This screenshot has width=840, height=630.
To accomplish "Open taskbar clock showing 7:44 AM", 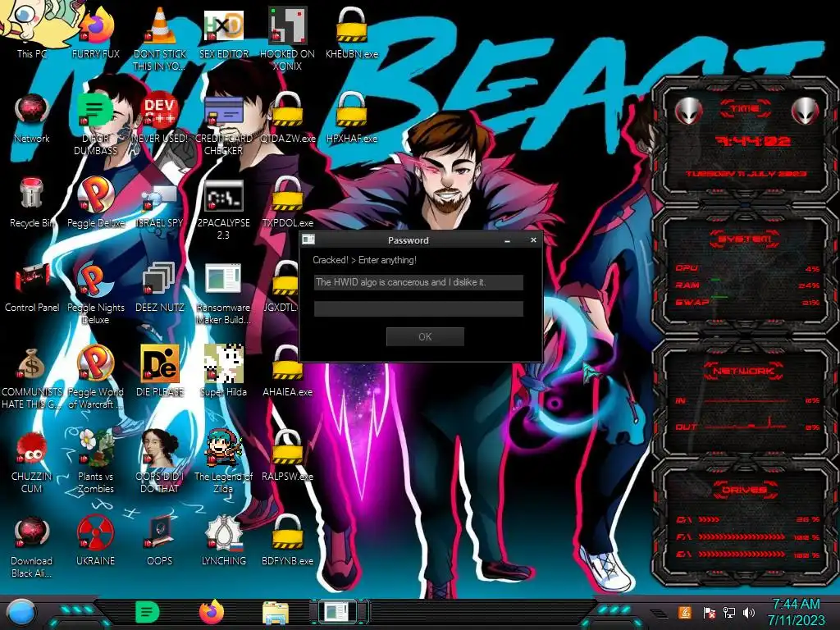I will click(x=796, y=612).
